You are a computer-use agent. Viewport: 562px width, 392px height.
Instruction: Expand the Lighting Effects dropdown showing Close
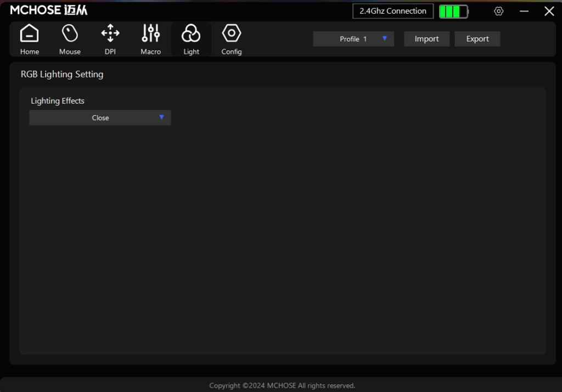[x=100, y=118]
